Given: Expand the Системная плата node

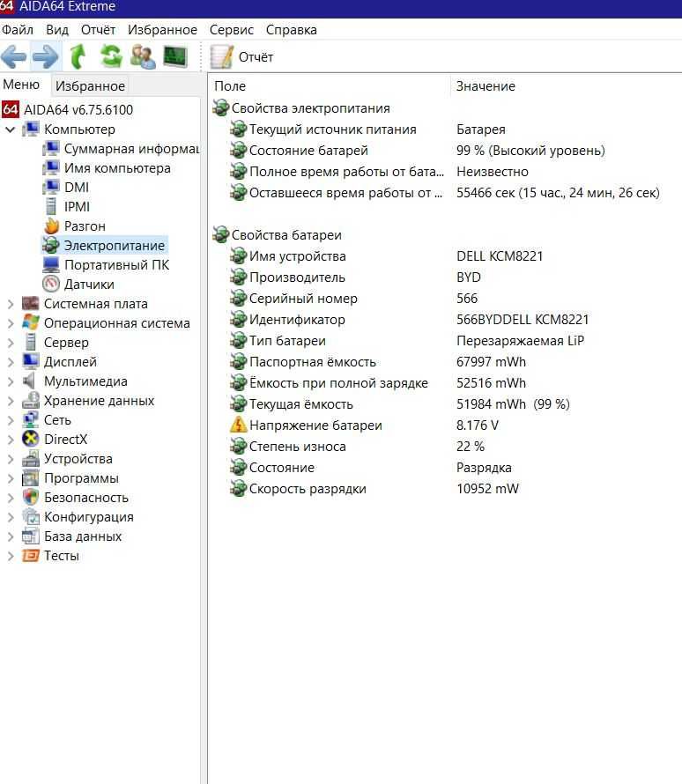Looking at the screenshot, I should pyautogui.click(x=11, y=304).
